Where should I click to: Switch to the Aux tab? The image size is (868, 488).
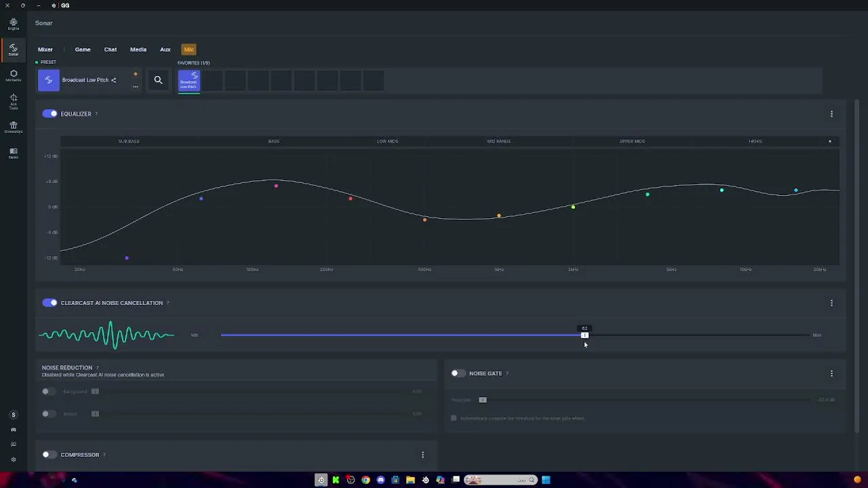pos(165,49)
